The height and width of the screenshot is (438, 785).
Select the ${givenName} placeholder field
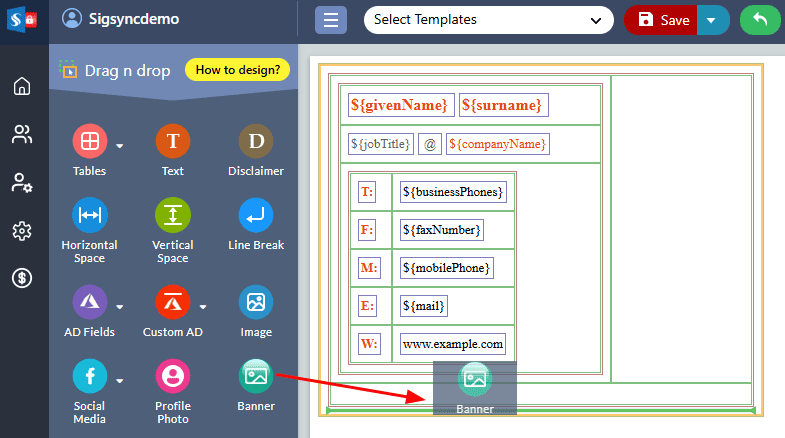click(398, 105)
